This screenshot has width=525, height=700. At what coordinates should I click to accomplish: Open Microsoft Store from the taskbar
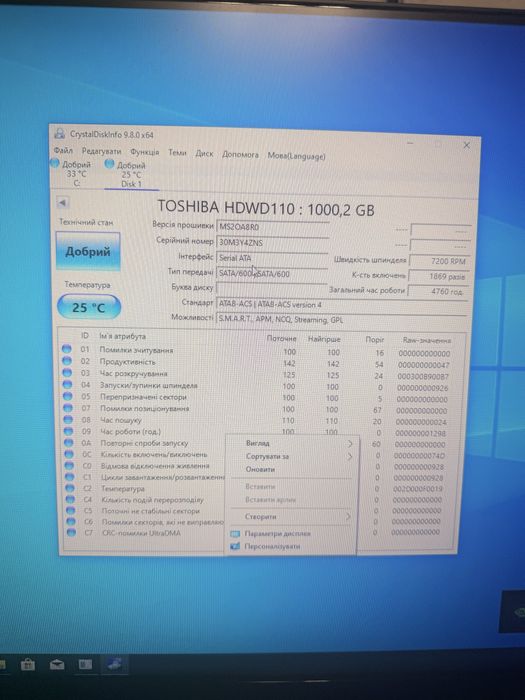tap(28, 665)
